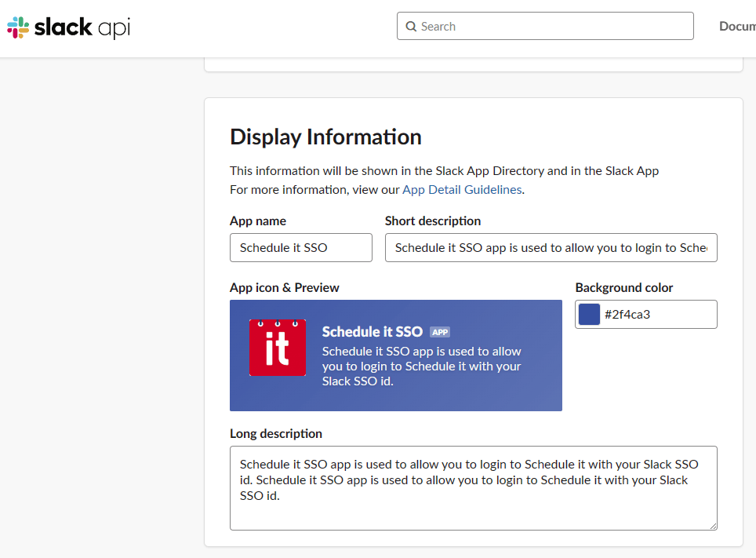Open the Documentation menu item
This screenshot has width=756, height=558.
point(737,26)
